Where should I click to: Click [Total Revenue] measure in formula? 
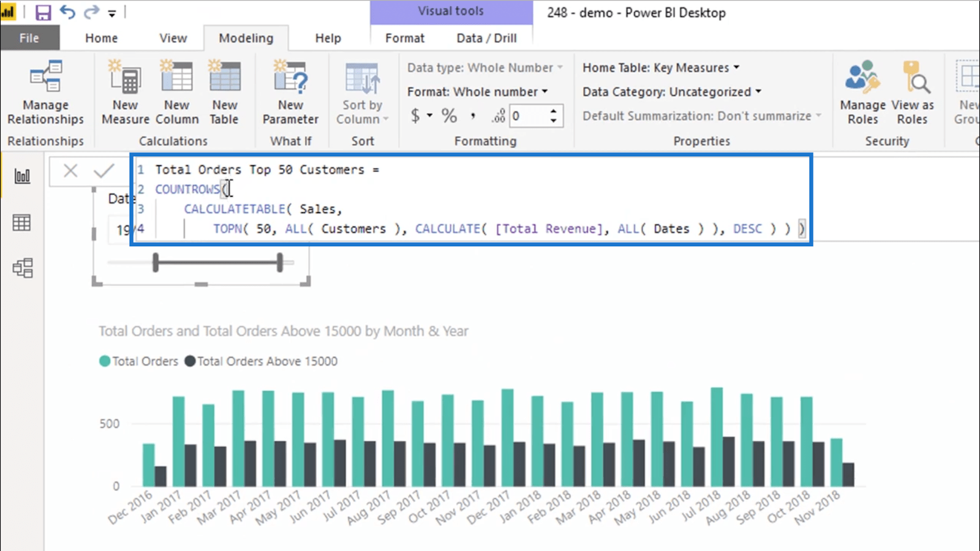pos(549,228)
